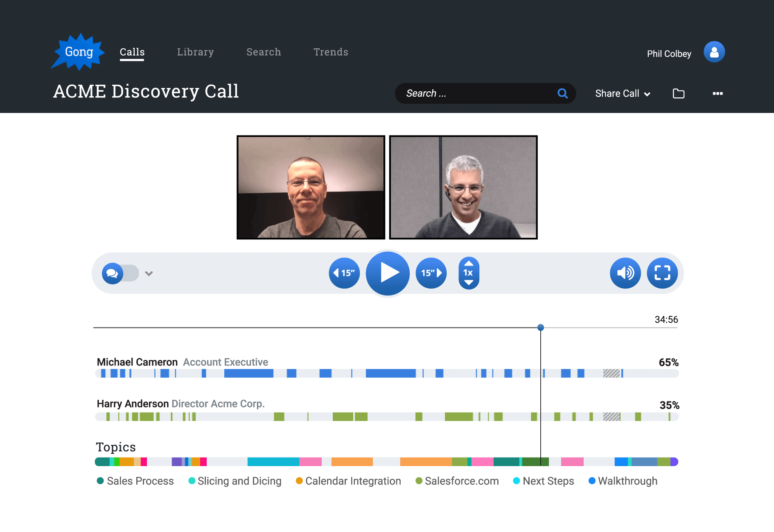Screen dimensions: 774x532
Task: Expand the chevron next to comments toggle
Action: pyautogui.click(x=149, y=273)
